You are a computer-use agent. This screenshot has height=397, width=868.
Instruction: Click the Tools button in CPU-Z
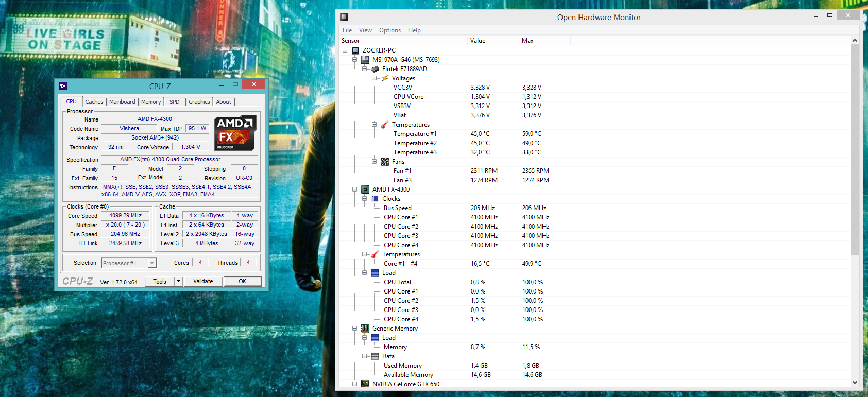[160, 281]
